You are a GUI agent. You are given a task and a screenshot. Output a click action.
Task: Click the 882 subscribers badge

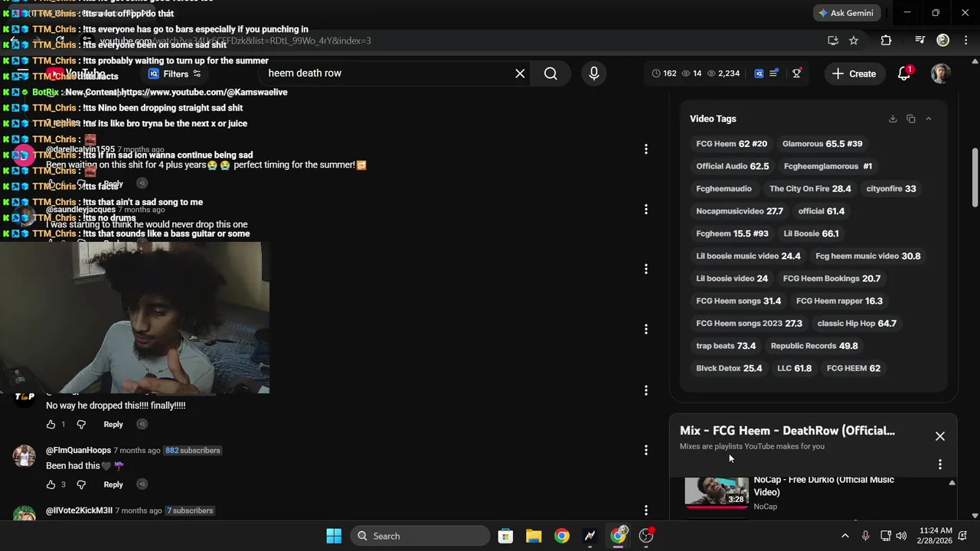(193, 450)
